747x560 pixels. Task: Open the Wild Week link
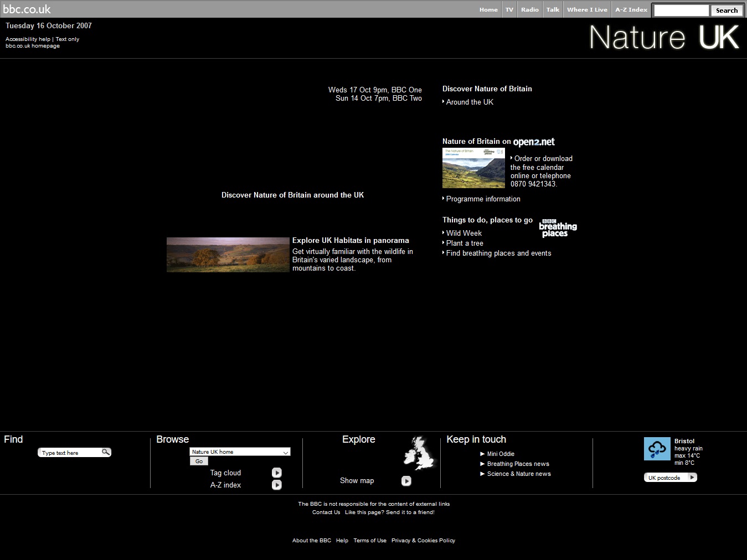coord(464,233)
